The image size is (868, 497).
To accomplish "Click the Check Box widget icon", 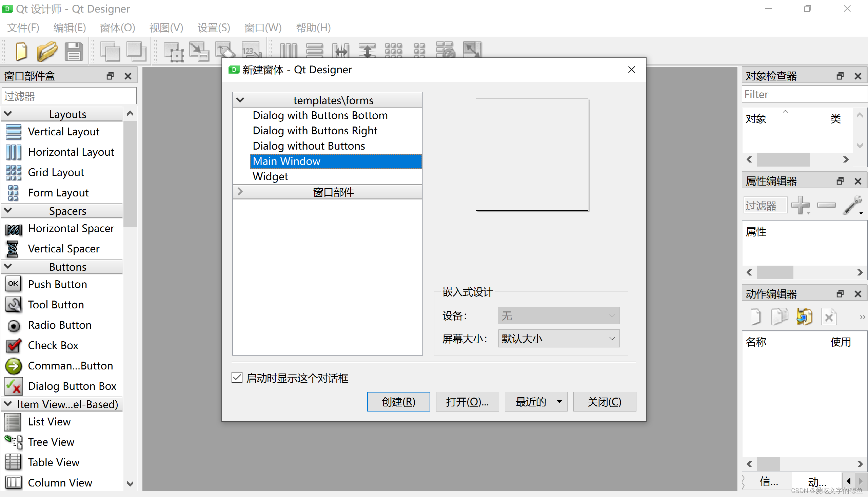I will (14, 345).
